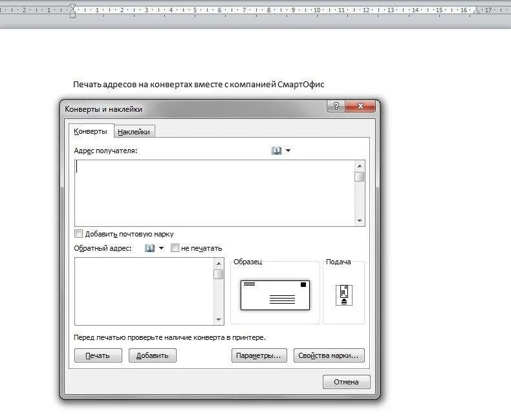Screen dimensions: 511x420
Task: Click the envelope sample preview
Action: [275, 295]
